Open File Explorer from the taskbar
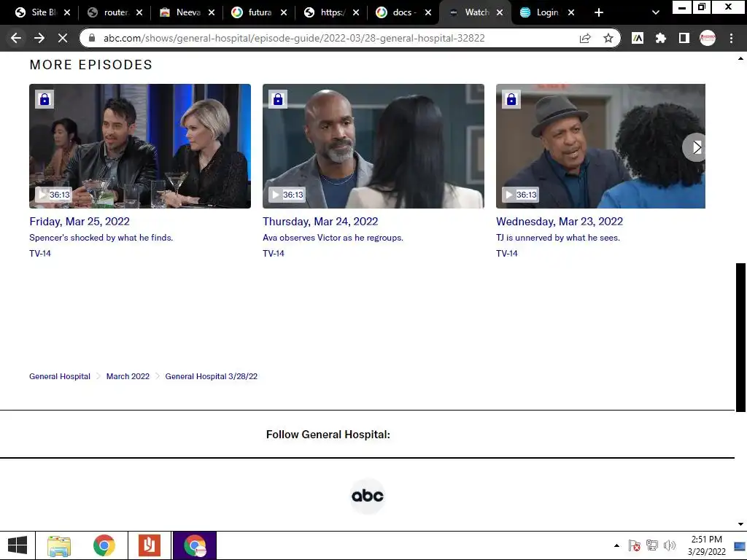 [59, 545]
